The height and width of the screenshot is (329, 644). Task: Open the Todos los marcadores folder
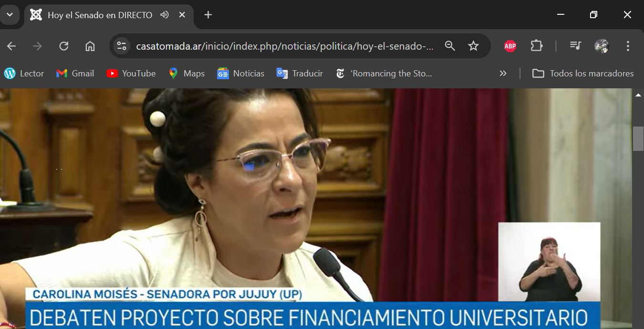tap(583, 74)
